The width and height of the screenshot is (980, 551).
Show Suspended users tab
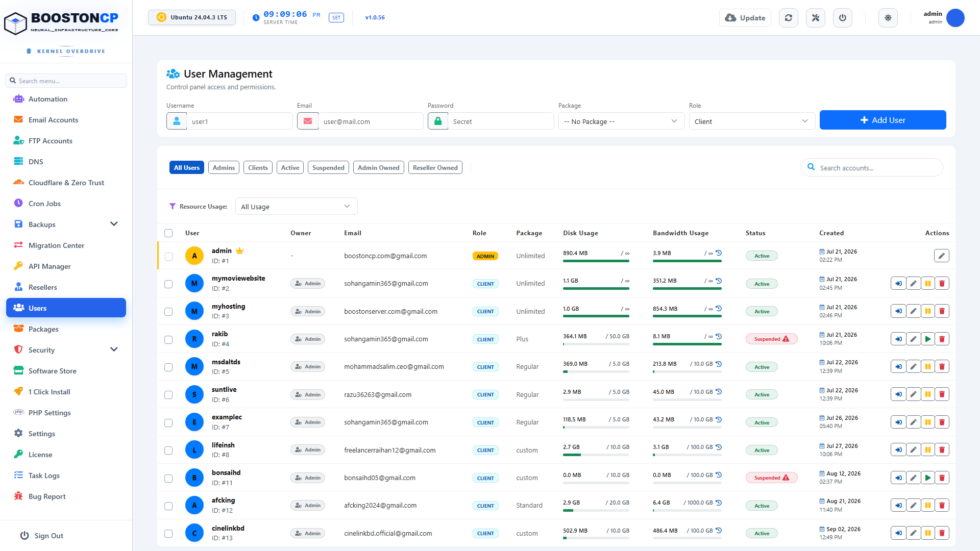point(328,168)
